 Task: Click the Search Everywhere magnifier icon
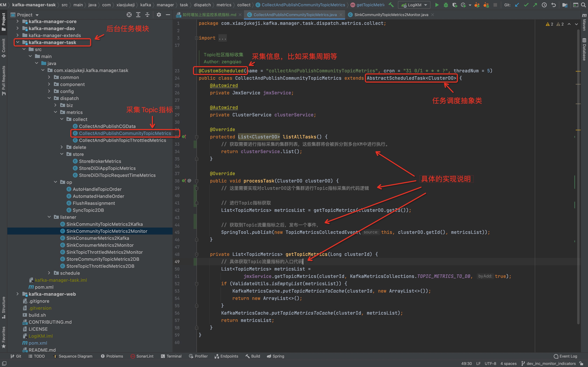coord(583,5)
